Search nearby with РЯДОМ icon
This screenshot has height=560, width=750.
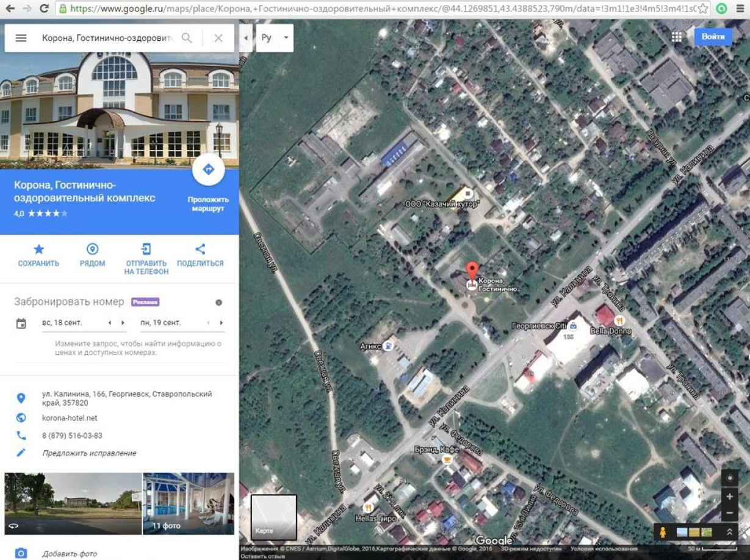pyautogui.click(x=92, y=256)
